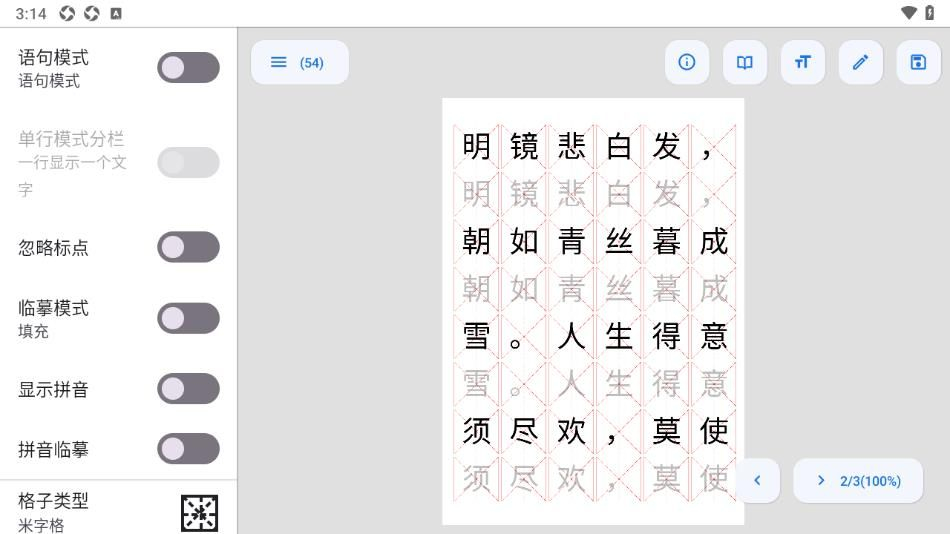Toggle the 拼音临摹 switch

tap(188, 449)
